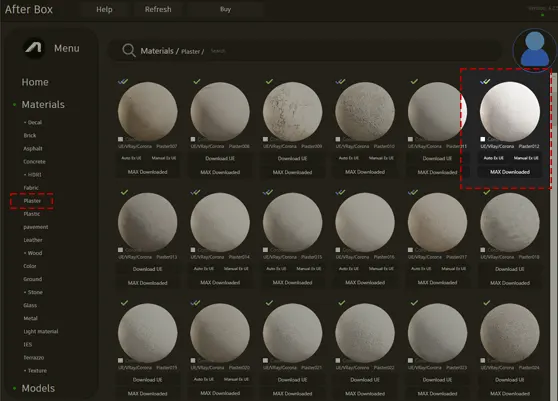Click the double checkmark above Plaster007 sphere

[x=123, y=81]
